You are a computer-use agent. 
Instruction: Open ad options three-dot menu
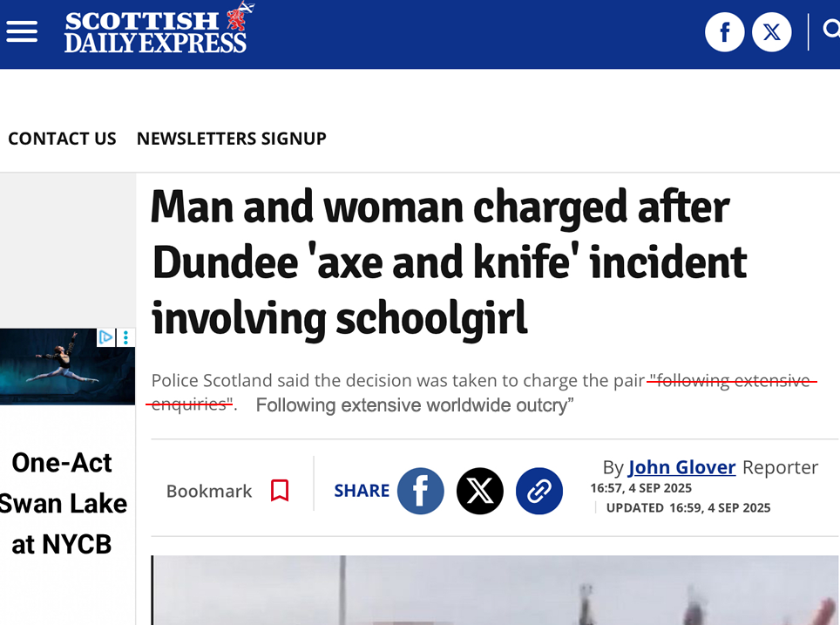coord(125,337)
